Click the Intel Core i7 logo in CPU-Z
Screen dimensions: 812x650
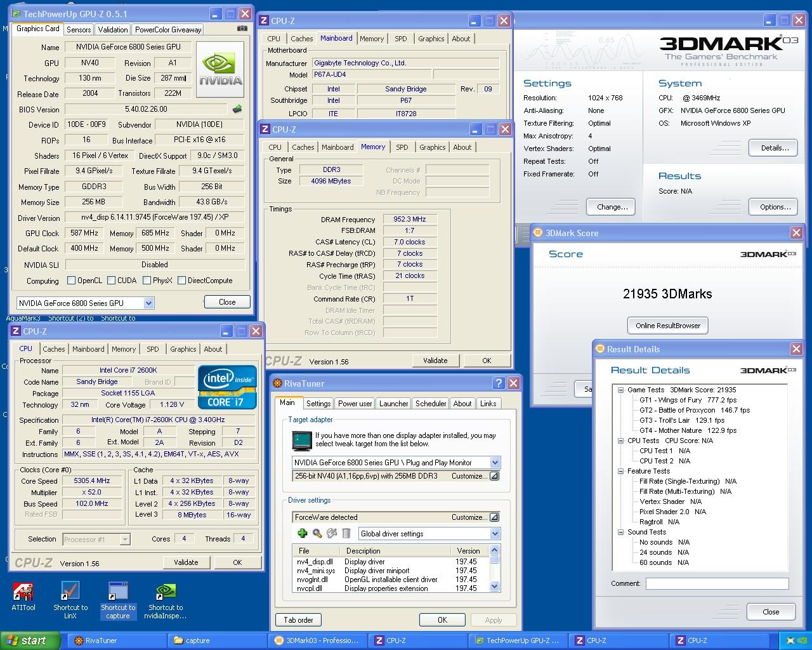(227, 387)
